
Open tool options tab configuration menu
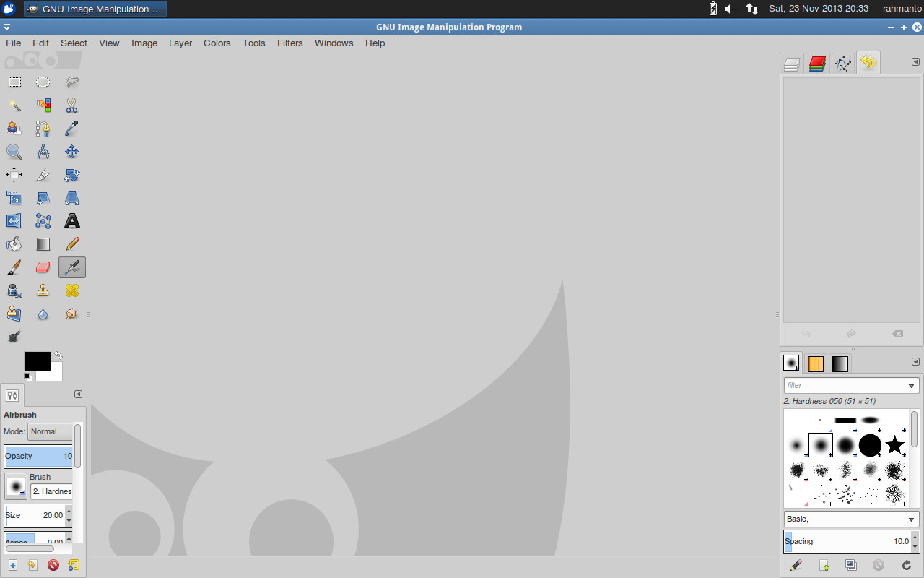[78, 394]
